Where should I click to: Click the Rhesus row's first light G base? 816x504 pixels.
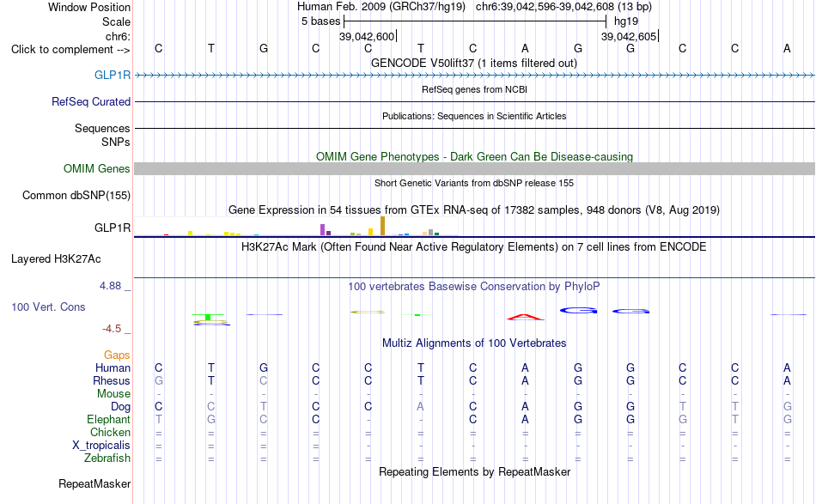[159, 380]
